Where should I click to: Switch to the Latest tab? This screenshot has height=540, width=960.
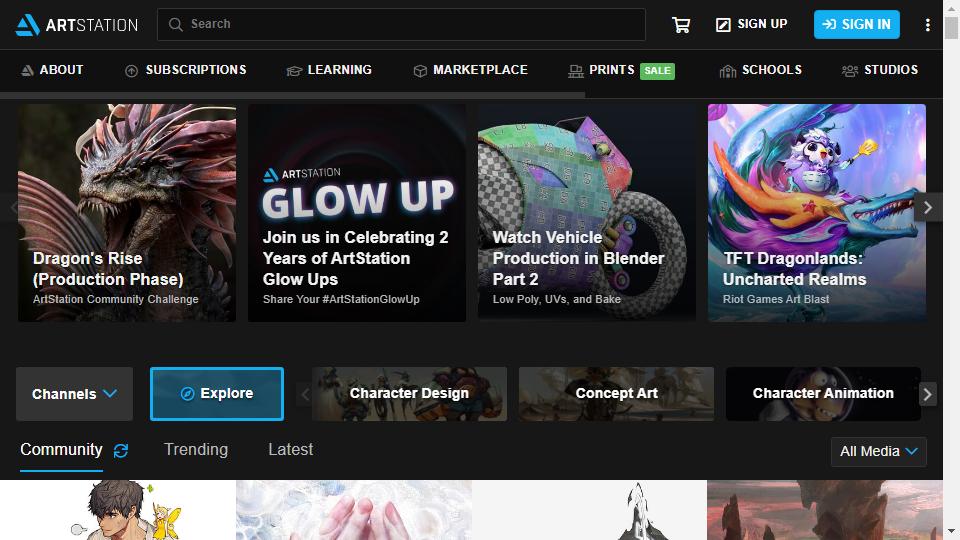(x=290, y=450)
